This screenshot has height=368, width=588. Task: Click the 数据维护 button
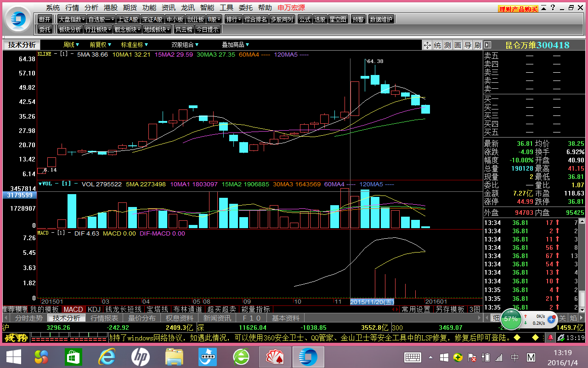click(x=381, y=19)
